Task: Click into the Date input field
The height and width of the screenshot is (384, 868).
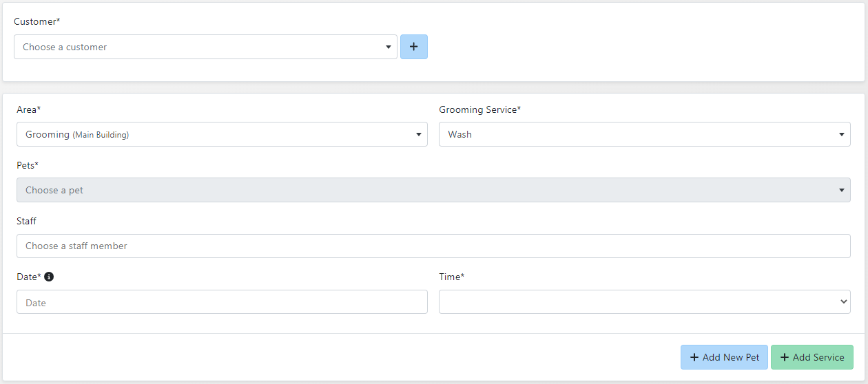Action: click(x=222, y=302)
